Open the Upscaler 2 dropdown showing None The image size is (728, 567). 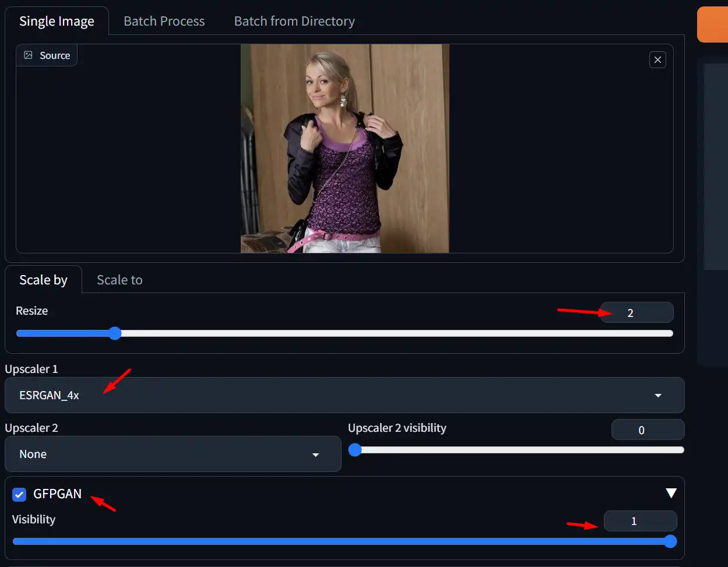click(x=173, y=454)
